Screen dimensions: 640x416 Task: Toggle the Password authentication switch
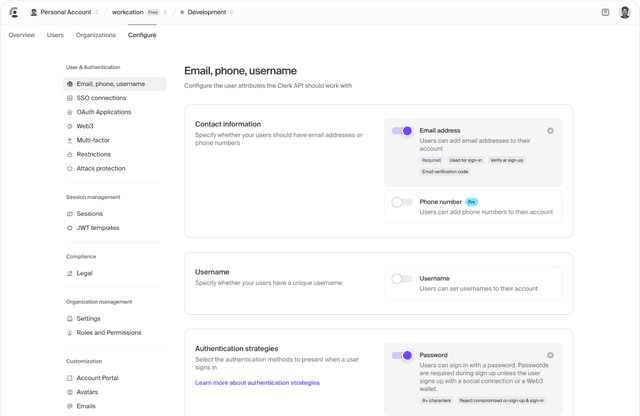click(402, 355)
